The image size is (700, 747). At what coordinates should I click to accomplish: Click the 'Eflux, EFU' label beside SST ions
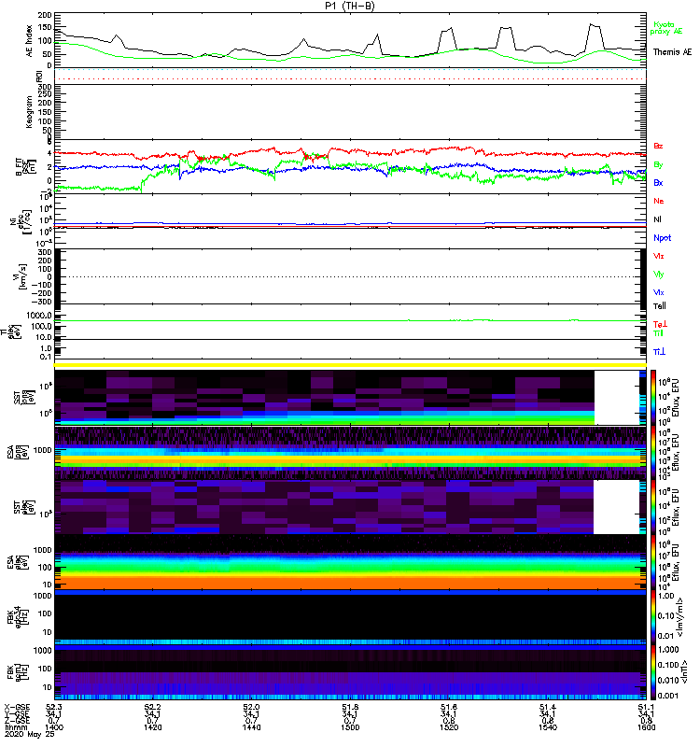[x=675, y=398]
